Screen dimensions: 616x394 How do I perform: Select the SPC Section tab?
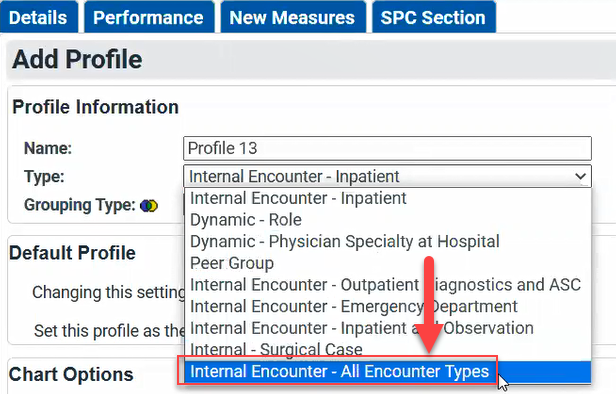433,17
